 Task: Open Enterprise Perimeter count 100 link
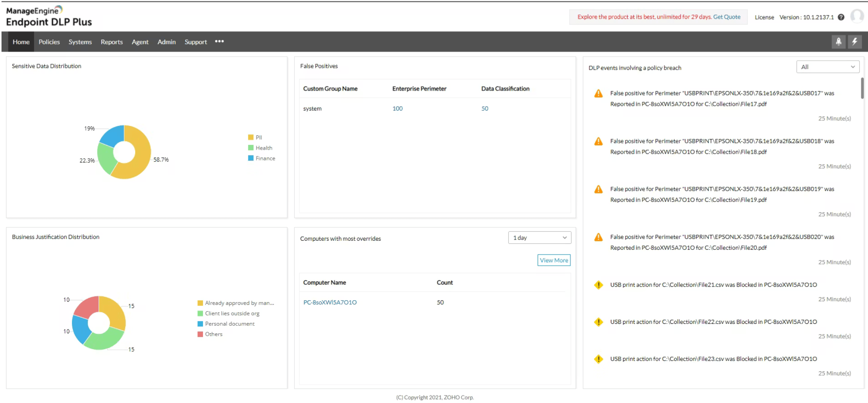[398, 108]
